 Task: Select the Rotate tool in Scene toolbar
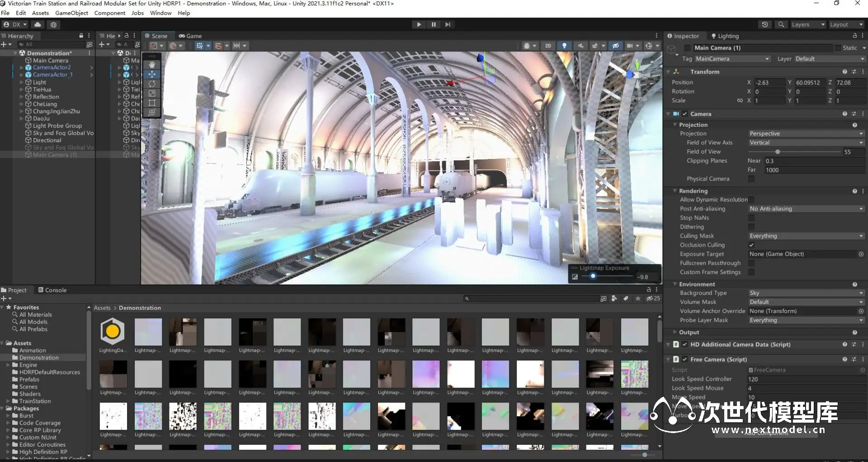coord(152,84)
